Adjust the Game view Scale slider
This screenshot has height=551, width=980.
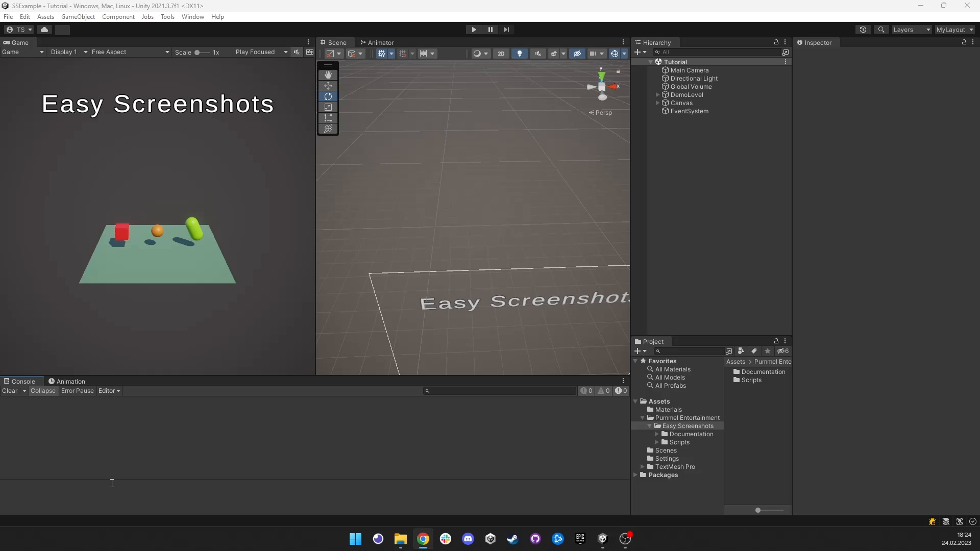point(202,53)
